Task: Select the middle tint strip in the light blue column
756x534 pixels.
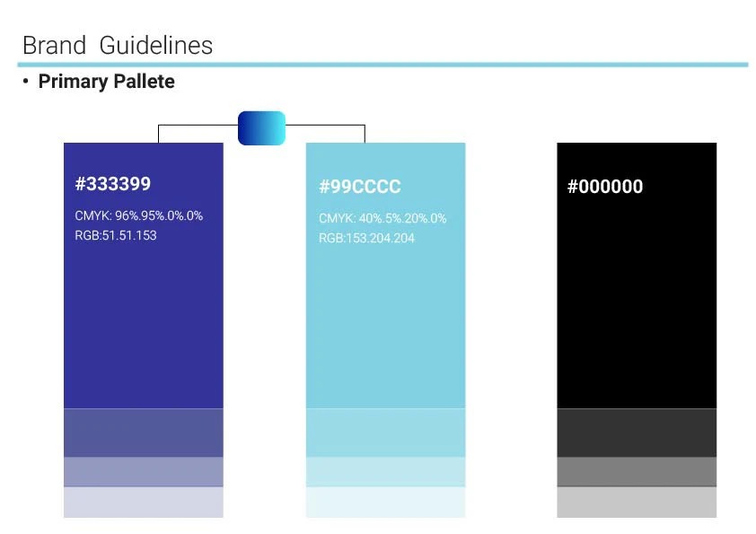Action: (x=385, y=472)
